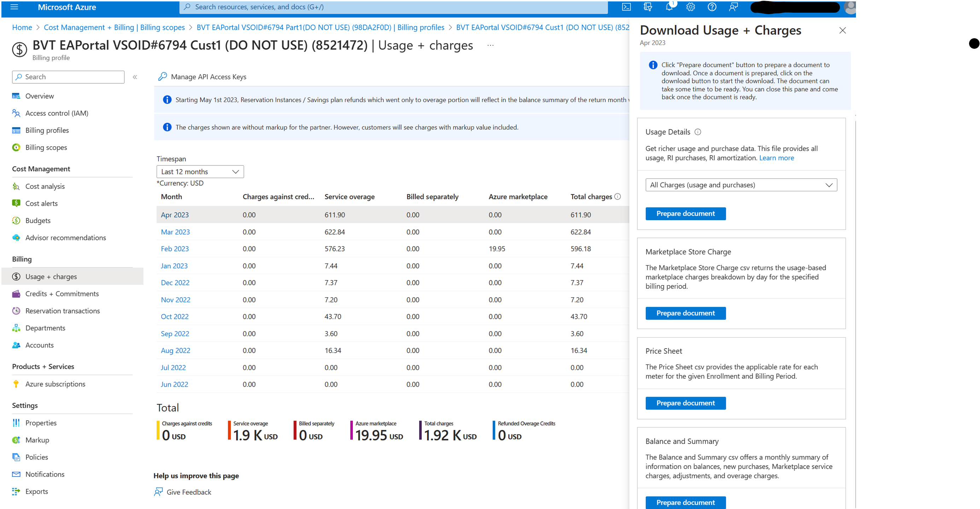Click the Budgets icon in sidebar
This screenshot has width=980, height=509.
pos(16,220)
